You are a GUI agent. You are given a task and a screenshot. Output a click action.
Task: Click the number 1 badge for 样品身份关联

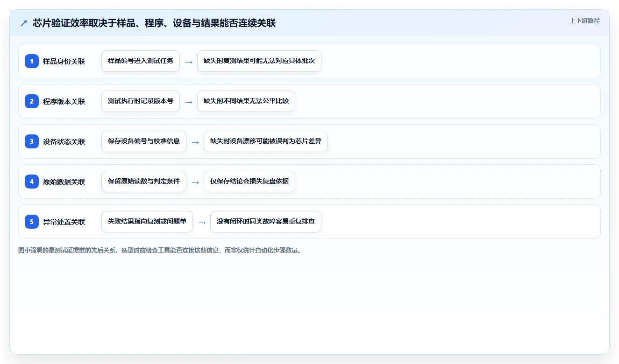(x=32, y=61)
